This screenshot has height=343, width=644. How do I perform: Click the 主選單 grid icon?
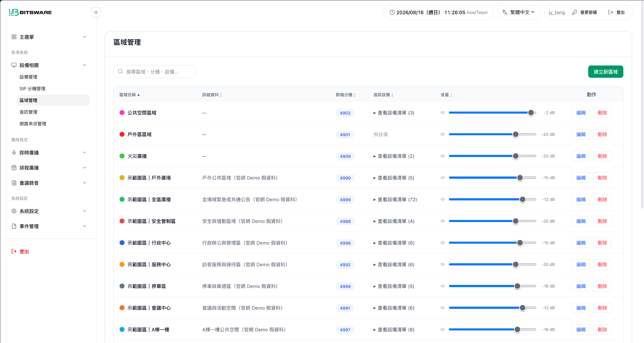pyautogui.click(x=14, y=37)
